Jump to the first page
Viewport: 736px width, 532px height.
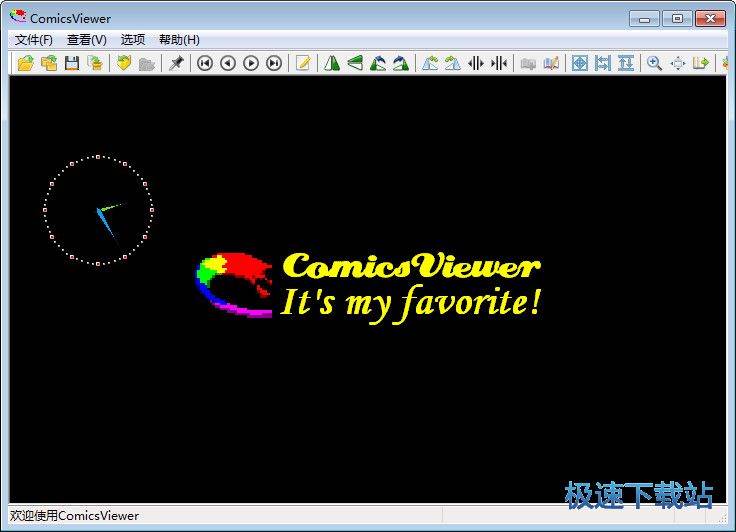pyautogui.click(x=205, y=63)
